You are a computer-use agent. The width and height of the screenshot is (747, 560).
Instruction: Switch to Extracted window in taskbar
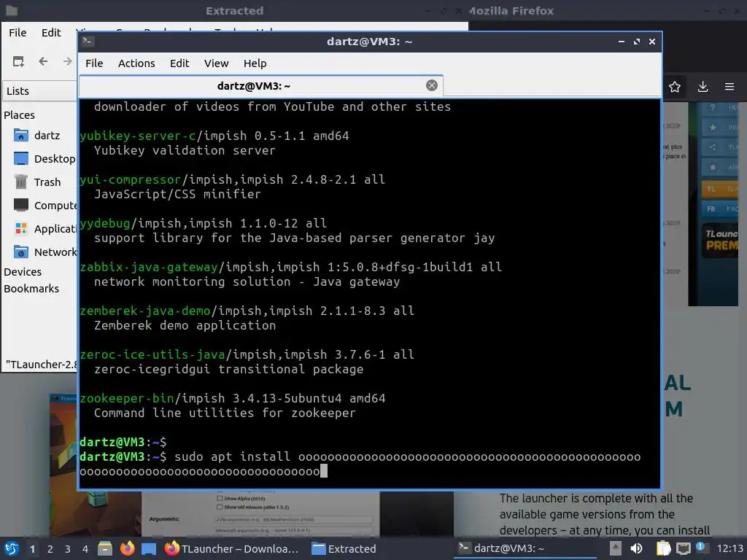[344, 548]
